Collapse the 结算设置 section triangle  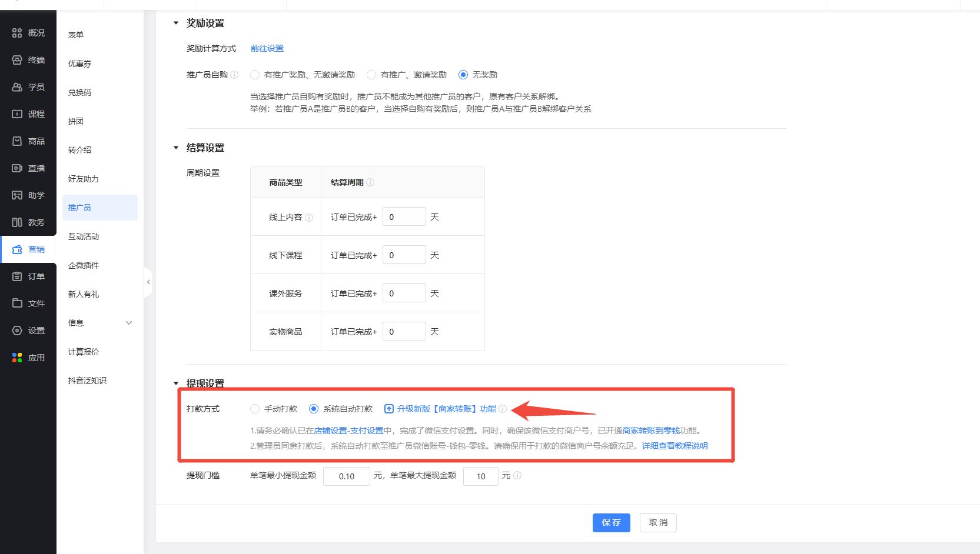point(176,148)
